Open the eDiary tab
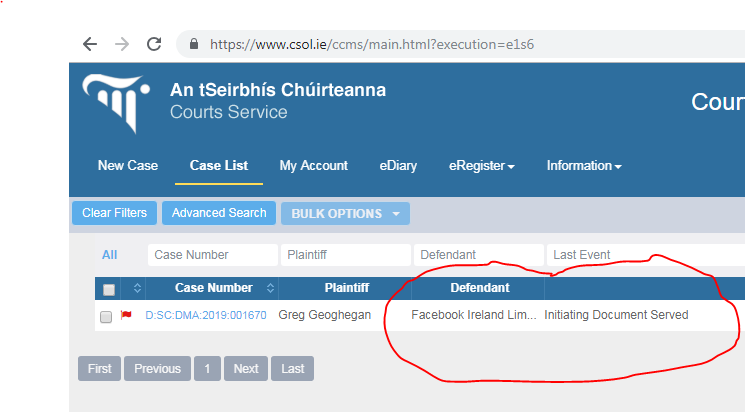The height and width of the screenshot is (412, 745). pyautogui.click(x=398, y=165)
